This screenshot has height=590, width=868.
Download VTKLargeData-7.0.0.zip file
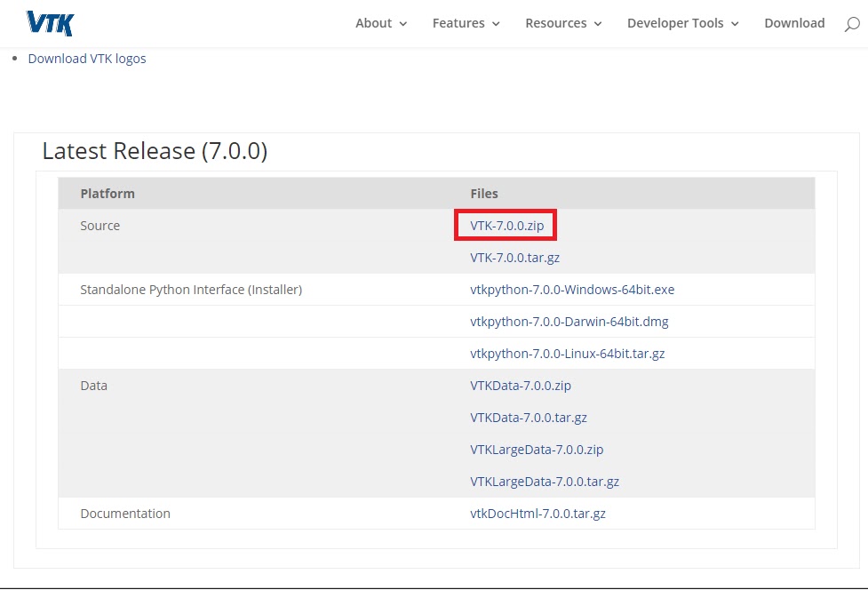tap(537, 450)
